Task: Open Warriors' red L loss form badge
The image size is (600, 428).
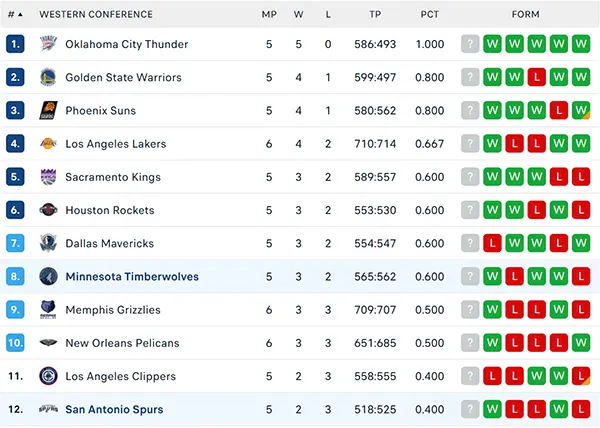Action: click(536, 77)
